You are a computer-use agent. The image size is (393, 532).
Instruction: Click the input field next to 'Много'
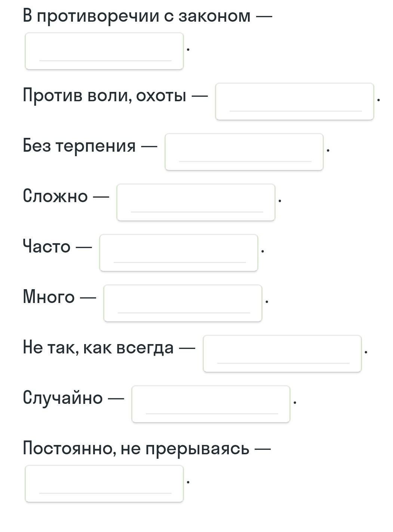183,303
